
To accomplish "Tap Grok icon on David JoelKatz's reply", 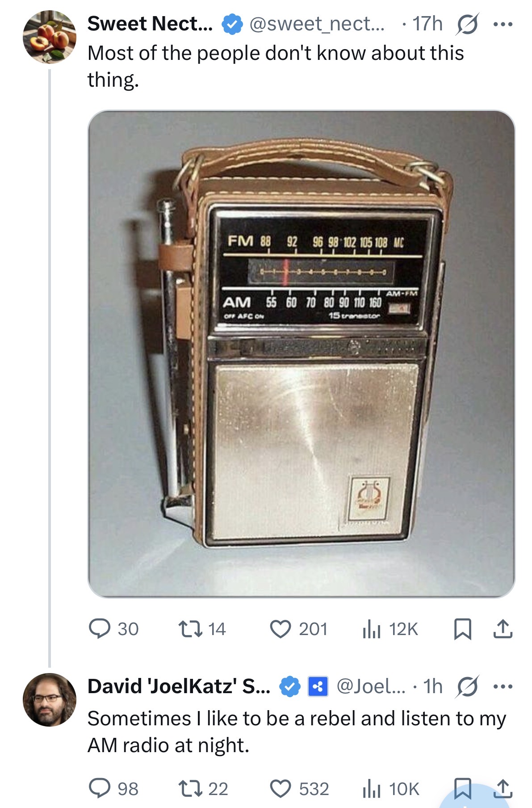I will (467, 686).
